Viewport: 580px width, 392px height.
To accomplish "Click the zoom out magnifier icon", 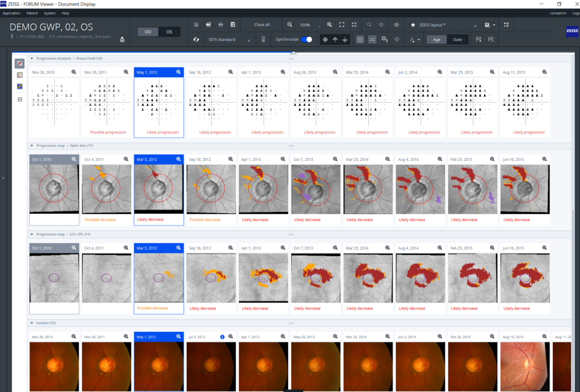I will [289, 25].
